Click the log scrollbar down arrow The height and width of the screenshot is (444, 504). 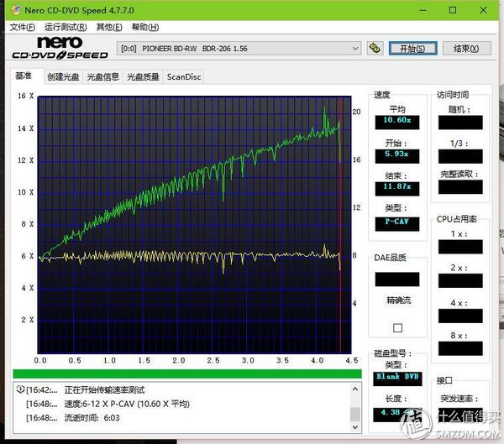[355, 426]
